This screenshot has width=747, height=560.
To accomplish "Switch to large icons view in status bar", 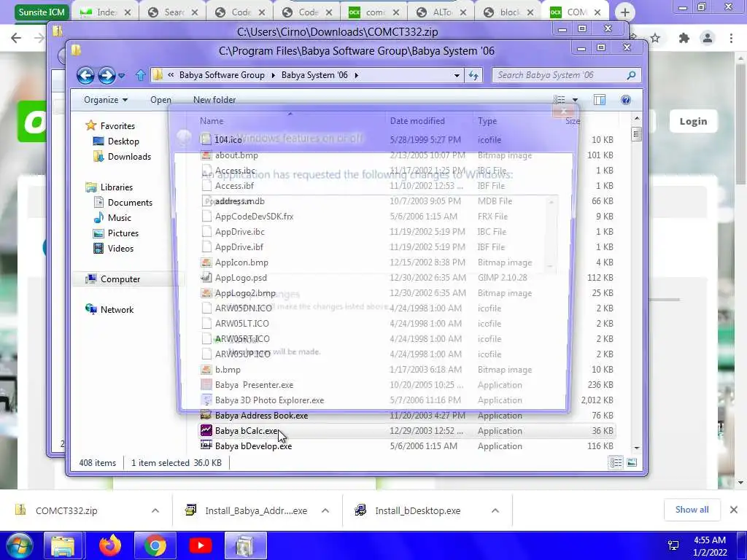I will click(x=632, y=462).
